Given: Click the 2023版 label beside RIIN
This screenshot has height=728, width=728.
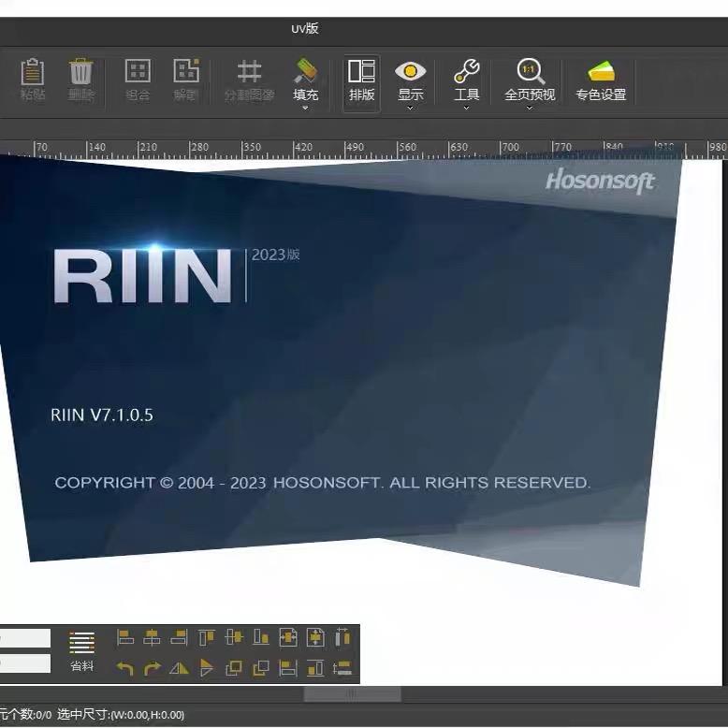Looking at the screenshot, I should point(275,255).
